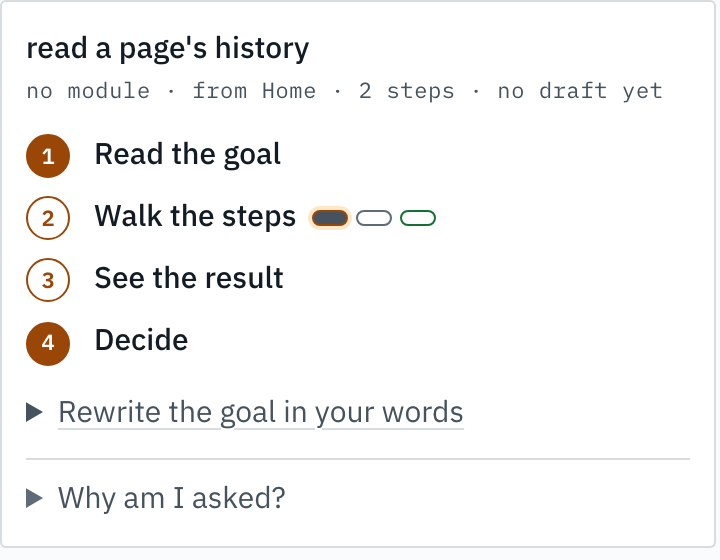The height and width of the screenshot is (560, 720).
Task: Click the step 3 outlined circle badge
Action: pos(48,280)
